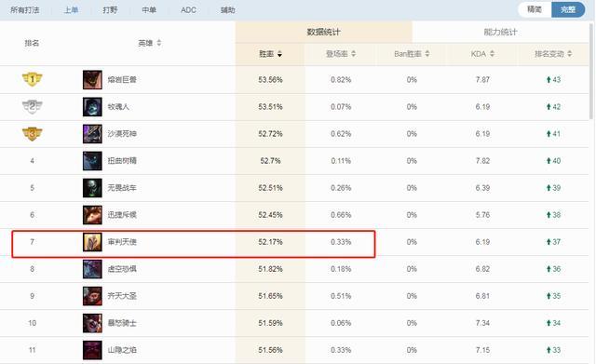Open the 审判天使 champion portrait
Image resolution: width=596 pixels, height=364 pixels.
click(92, 242)
